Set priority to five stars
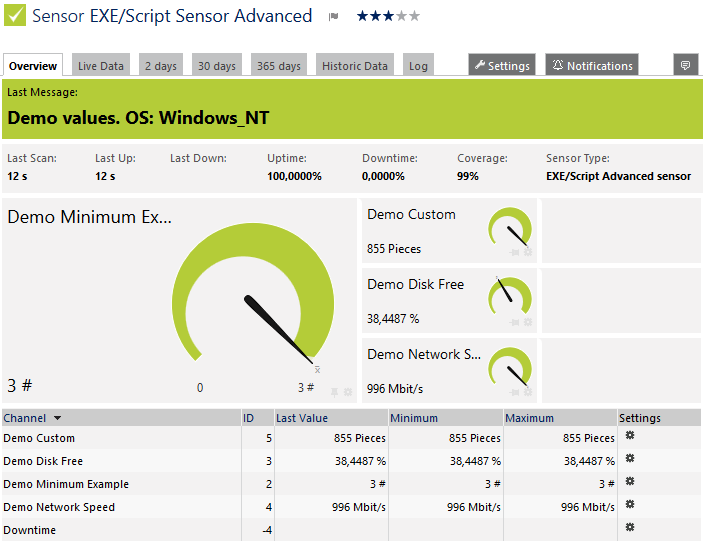The height and width of the screenshot is (542, 703). pyautogui.click(x=415, y=16)
